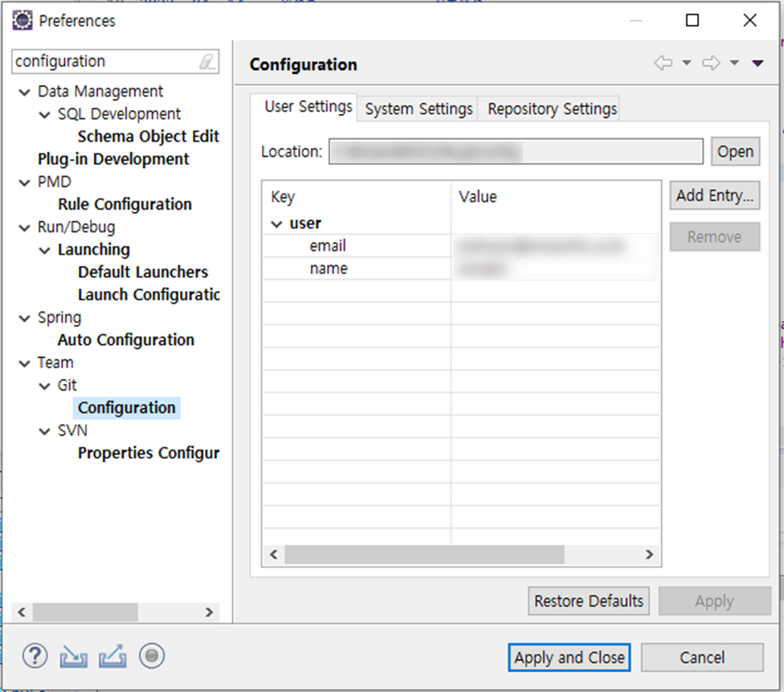784x692 pixels.
Task: Select Configuration under Git
Action: (126, 407)
